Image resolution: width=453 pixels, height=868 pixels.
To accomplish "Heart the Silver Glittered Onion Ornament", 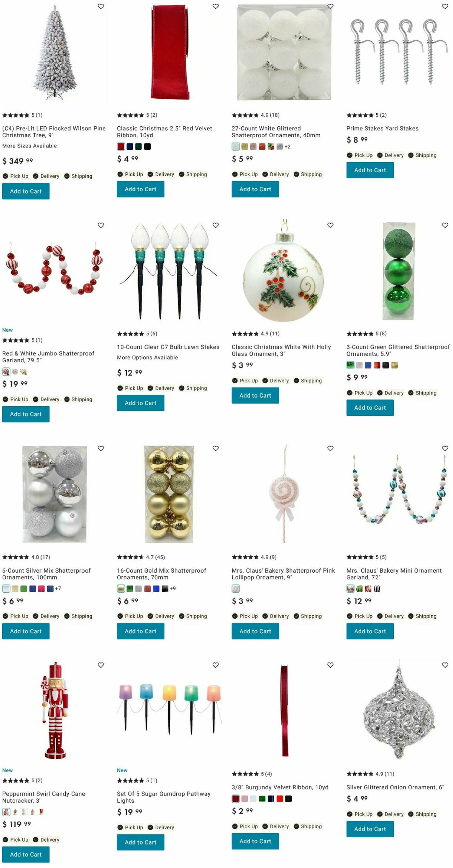I will (445, 665).
